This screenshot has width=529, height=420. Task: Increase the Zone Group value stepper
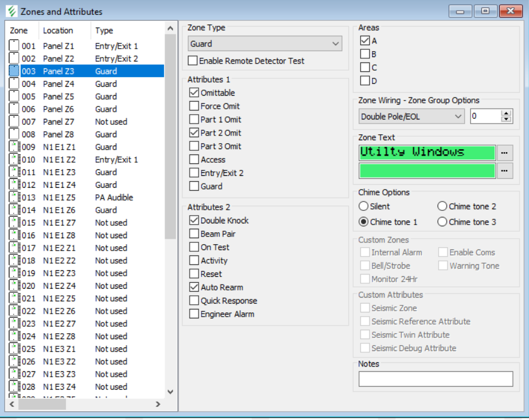[x=506, y=113]
